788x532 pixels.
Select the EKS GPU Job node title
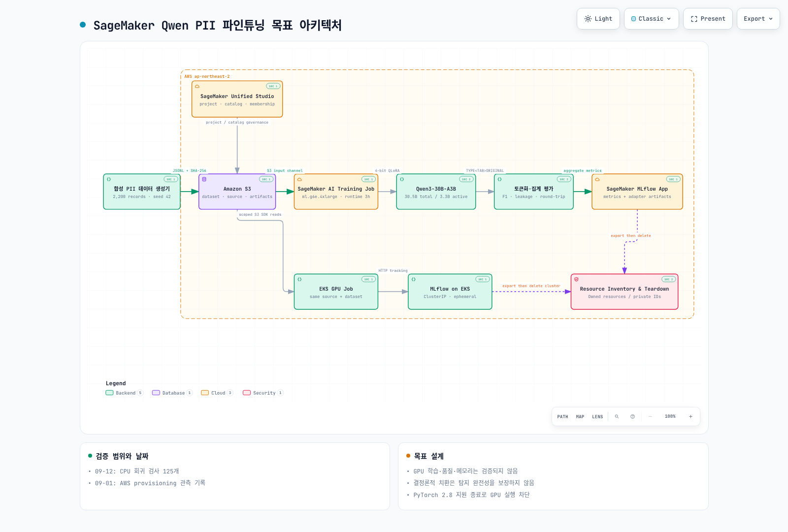click(336, 289)
